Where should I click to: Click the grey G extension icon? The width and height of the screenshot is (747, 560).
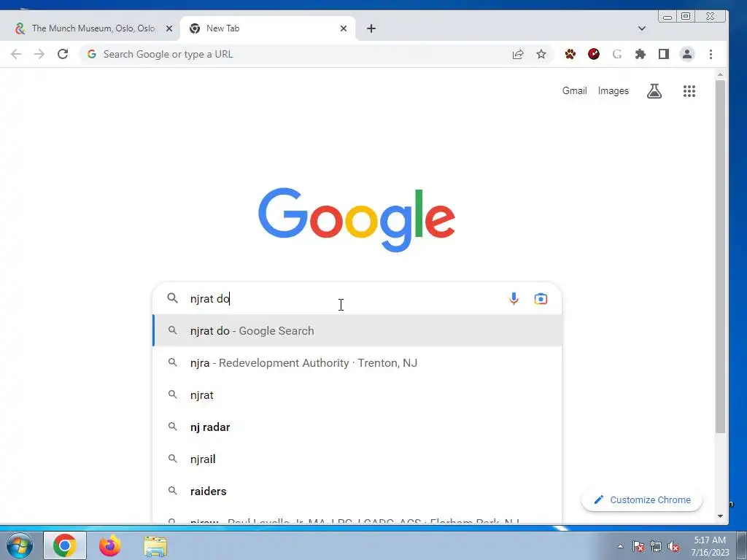[617, 54]
